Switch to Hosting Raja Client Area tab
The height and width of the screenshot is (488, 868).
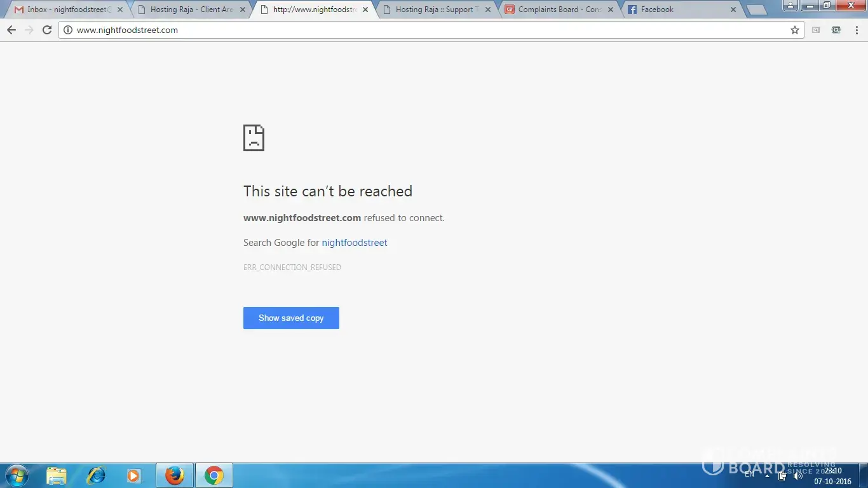191,10
